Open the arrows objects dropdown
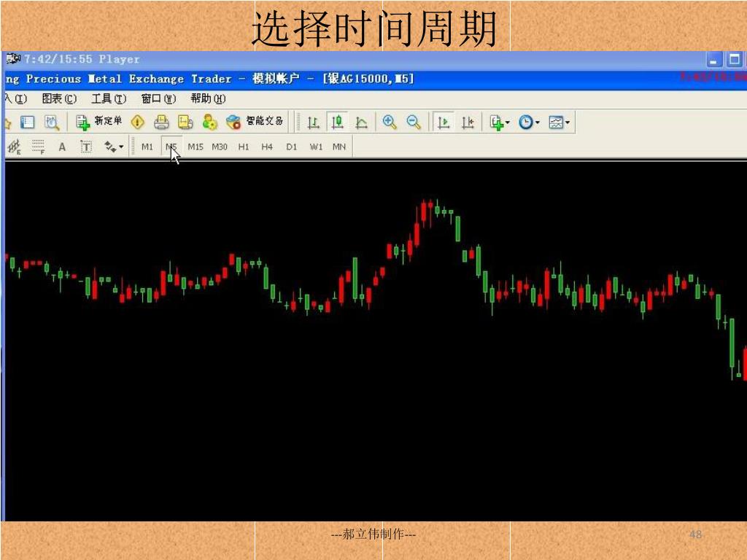This screenshot has width=747, height=560. coord(113,147)
